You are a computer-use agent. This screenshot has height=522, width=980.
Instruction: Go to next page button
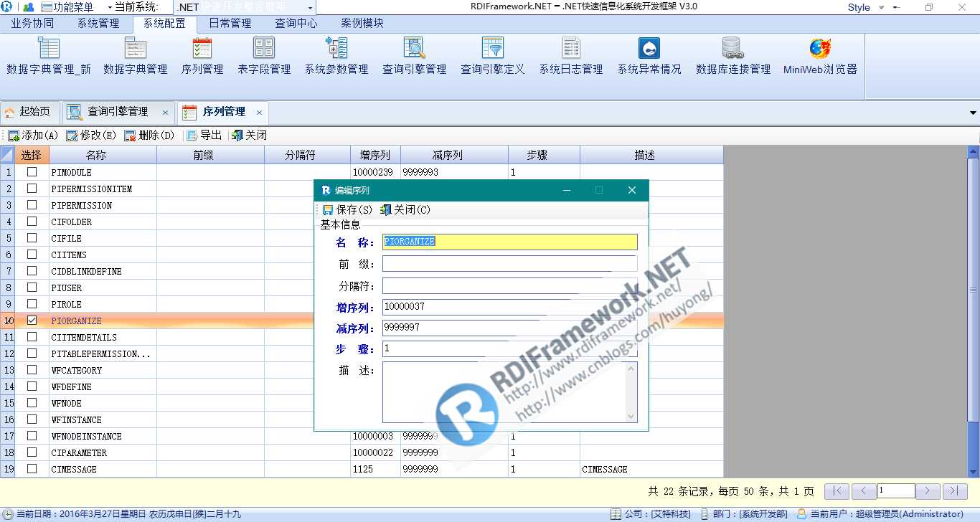(928, 491)
